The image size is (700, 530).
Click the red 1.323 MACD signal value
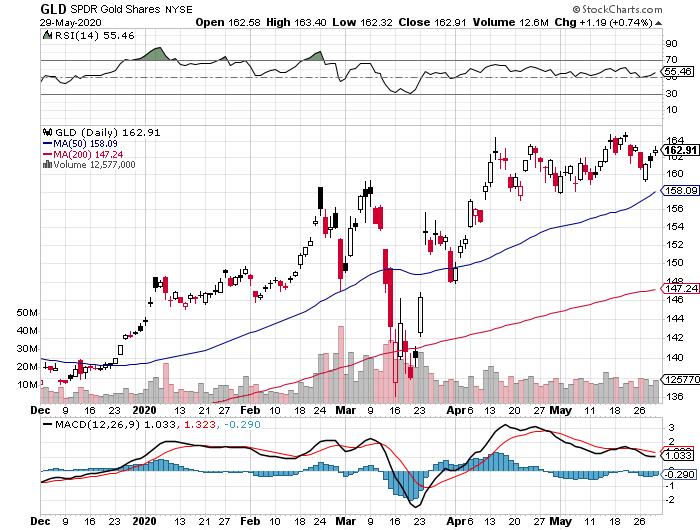200,425
